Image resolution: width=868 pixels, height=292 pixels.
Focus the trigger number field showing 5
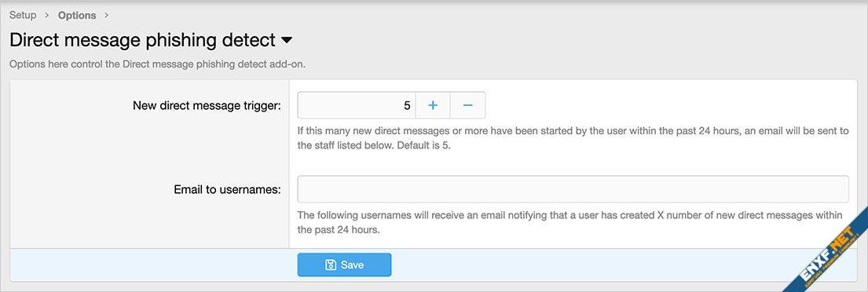point(357,105)
